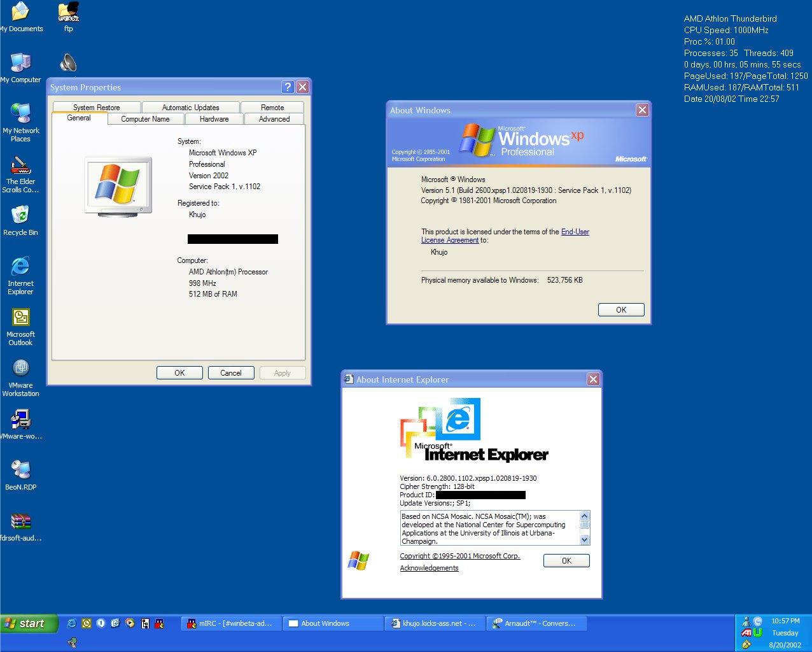Switch to the mIRC taskbar button
Image resolution: width=812 pixels, height=652 pixels.
[x=231, y=623]
